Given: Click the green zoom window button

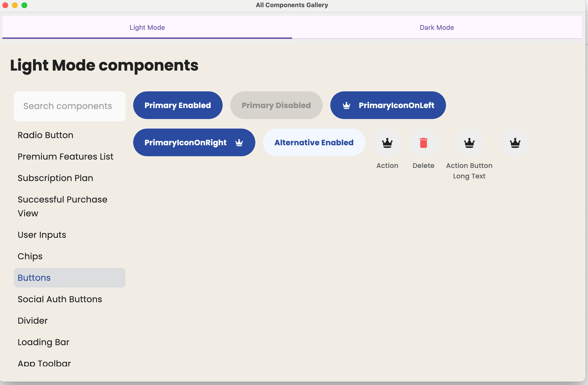Looking at the screenshot, I should click(x=24, y=5).
